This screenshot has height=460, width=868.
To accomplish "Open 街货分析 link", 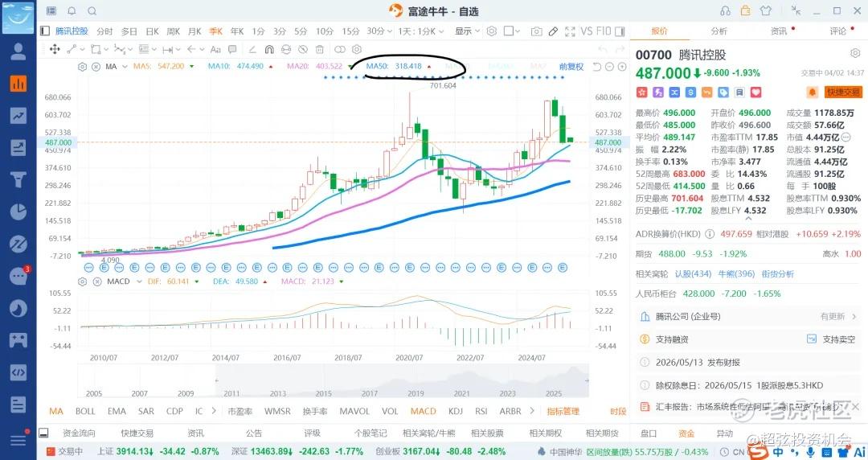I will pyautogui.click(x=778, y=273).
